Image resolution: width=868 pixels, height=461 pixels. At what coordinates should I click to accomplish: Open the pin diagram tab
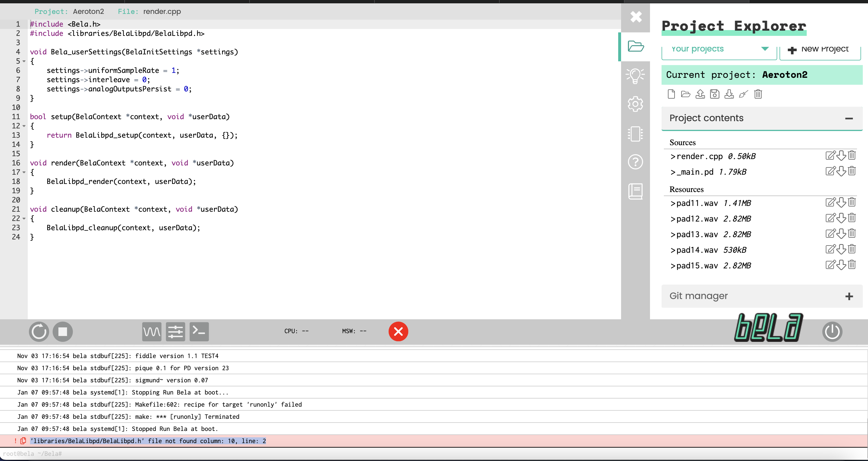point(635,134)
